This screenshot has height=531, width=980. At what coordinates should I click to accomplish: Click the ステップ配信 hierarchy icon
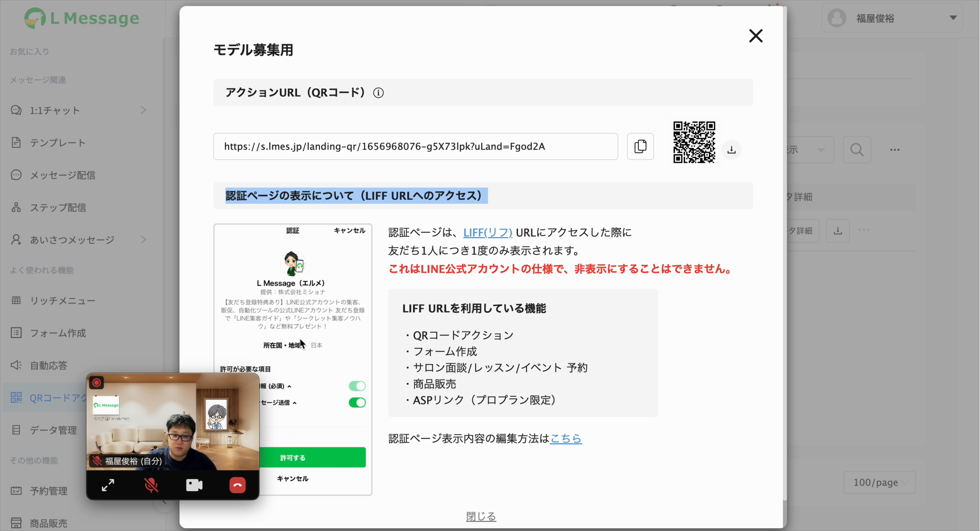[16, 207]
